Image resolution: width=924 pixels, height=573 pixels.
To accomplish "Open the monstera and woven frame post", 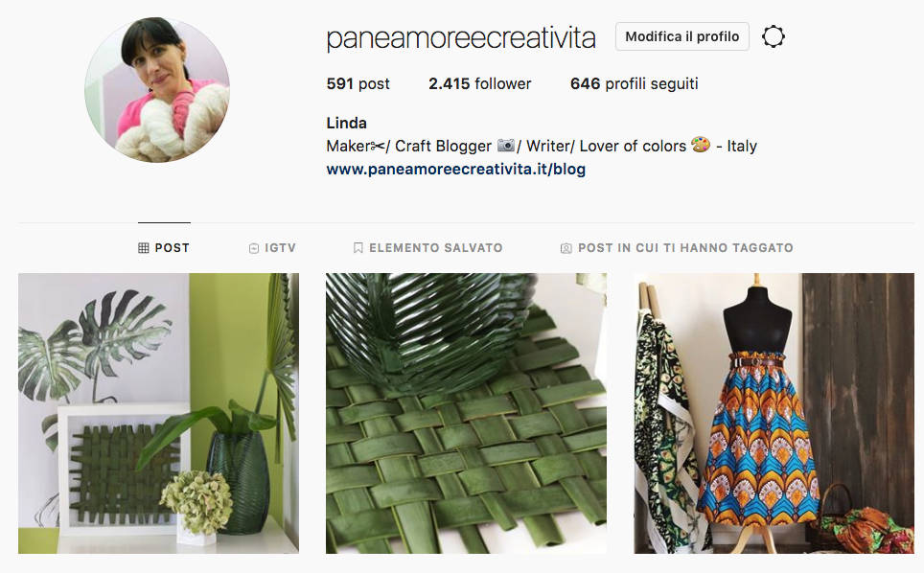I will tap(158, 413).
